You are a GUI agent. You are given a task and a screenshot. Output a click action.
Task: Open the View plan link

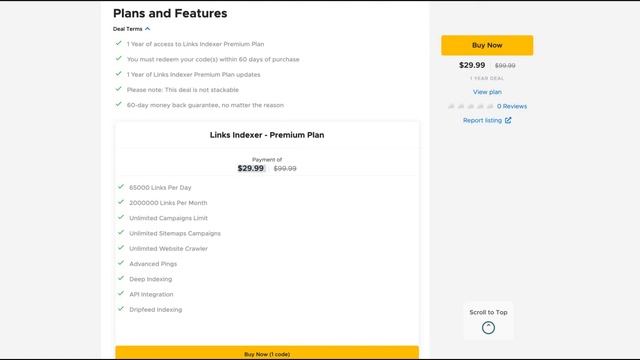pos(487,92)
